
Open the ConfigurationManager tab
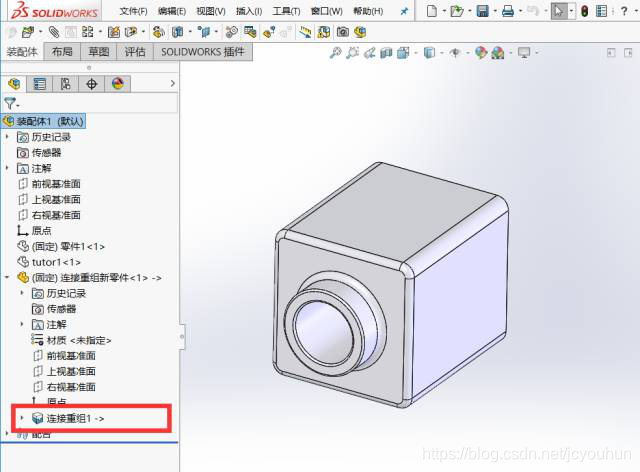[65, 84]
